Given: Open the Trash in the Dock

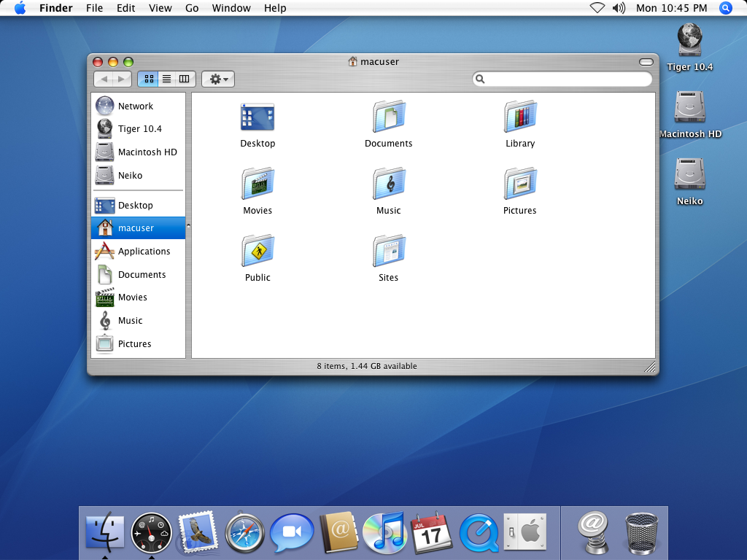Looking at the screenshot, I should [640, 532].
